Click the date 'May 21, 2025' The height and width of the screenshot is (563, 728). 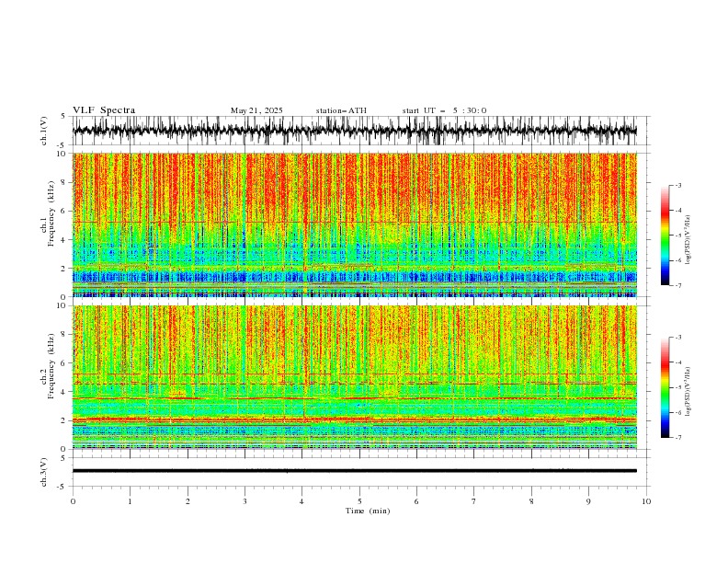tap(256, 110)
